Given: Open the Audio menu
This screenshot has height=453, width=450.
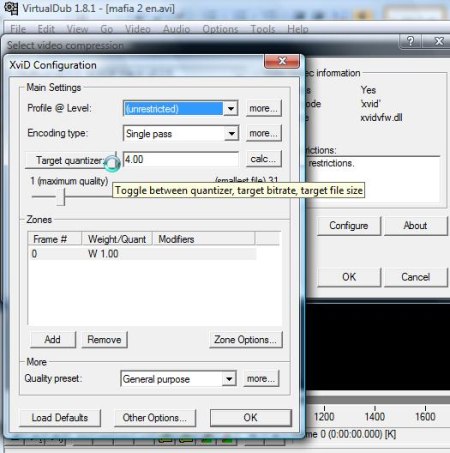Looking at the screenshot, I should (176, 29).
